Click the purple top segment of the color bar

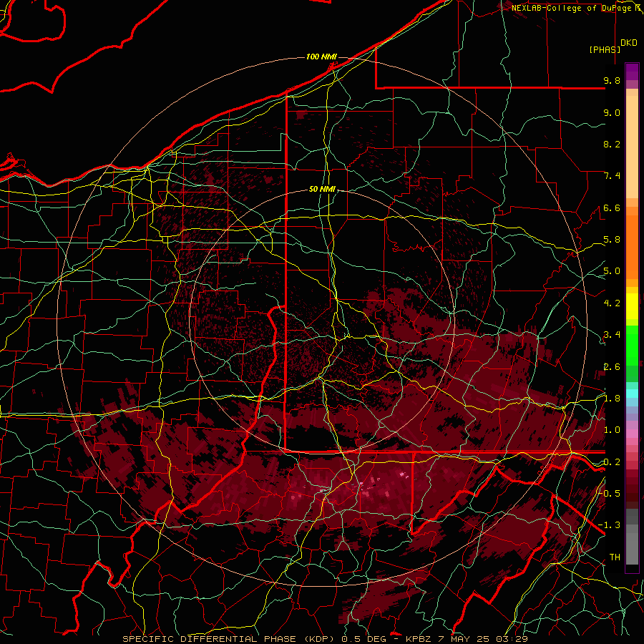click(632, 72)
